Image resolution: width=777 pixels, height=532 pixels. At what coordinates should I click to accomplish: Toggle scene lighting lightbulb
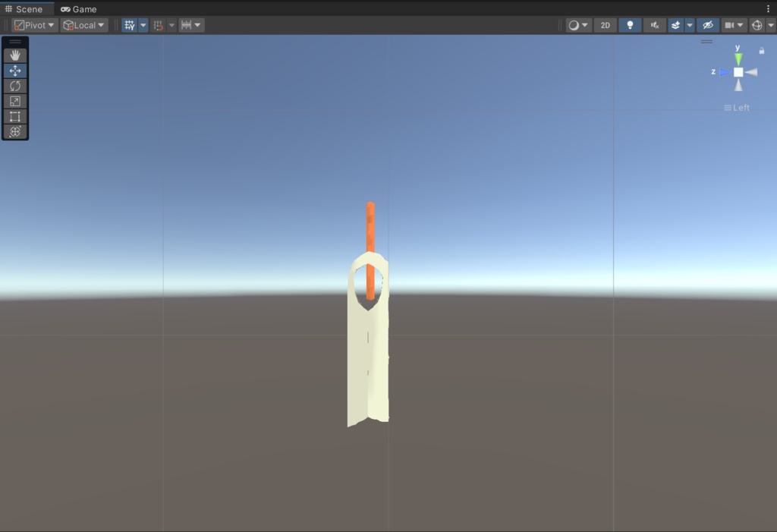(630, 25)
